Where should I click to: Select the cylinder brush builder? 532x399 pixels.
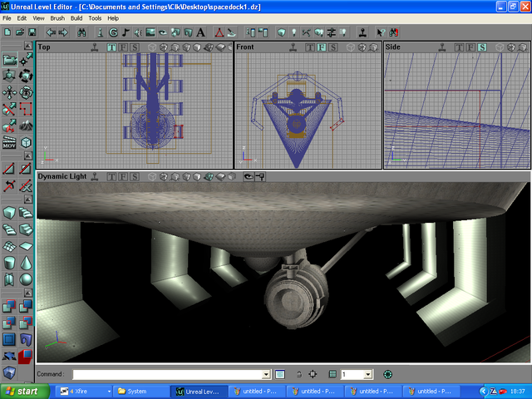(x=9, y=263)
